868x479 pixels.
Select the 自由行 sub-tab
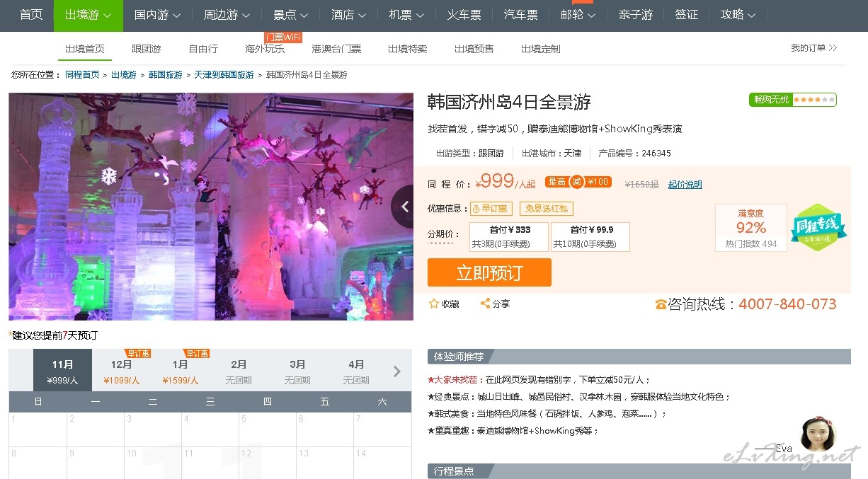pyautogui.click(x=203, y=49)
